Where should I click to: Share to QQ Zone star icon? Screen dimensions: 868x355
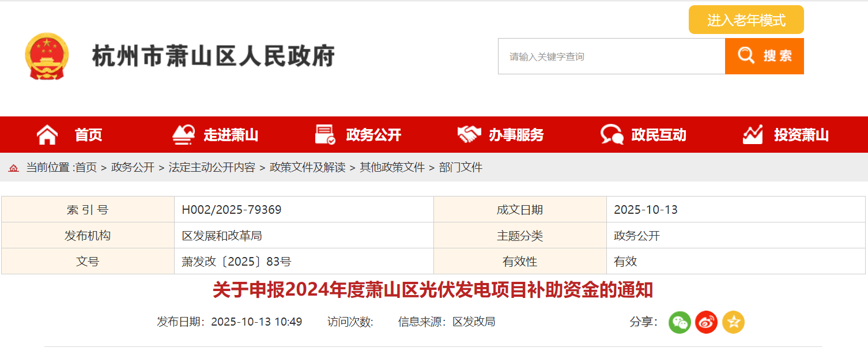[733, 322]
